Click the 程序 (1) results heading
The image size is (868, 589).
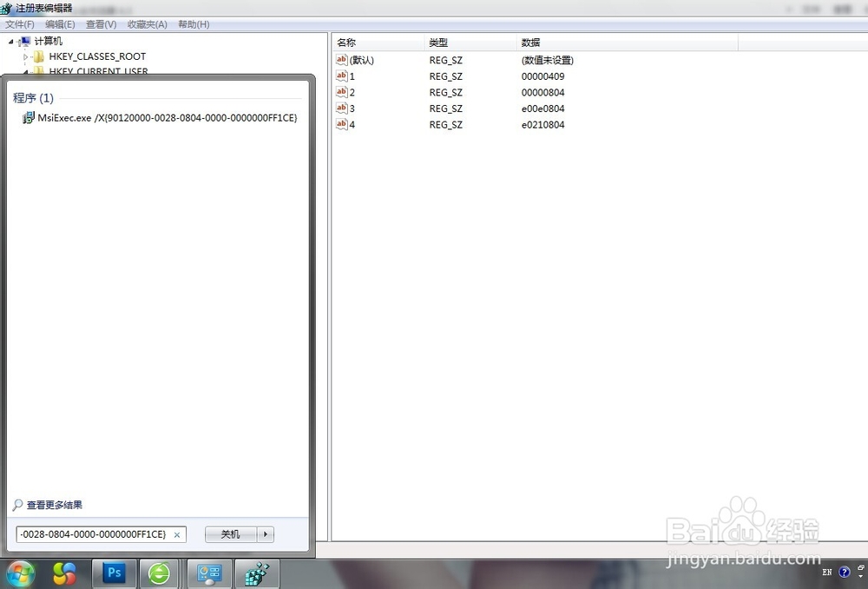(33, 98)
